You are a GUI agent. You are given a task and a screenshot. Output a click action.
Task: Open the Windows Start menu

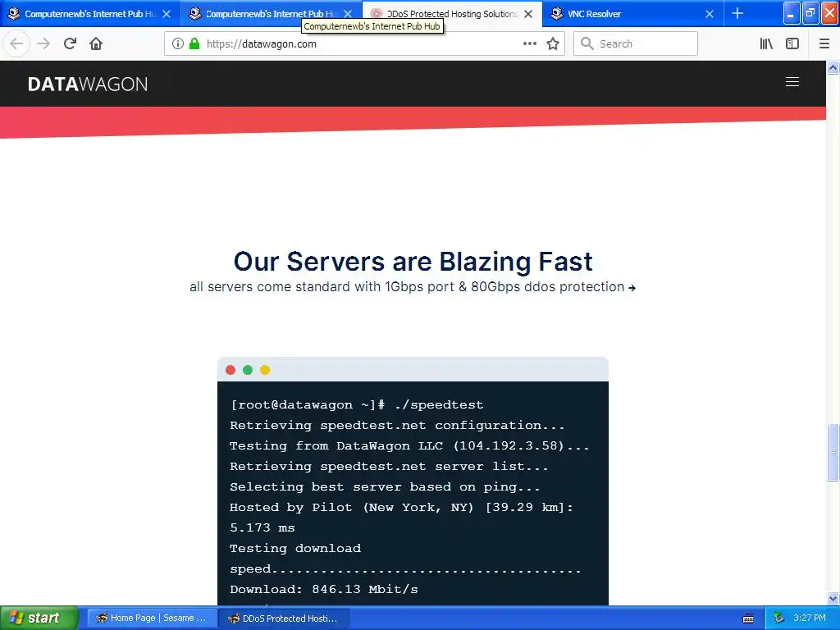pyautogui.click(x=38, y=619)
